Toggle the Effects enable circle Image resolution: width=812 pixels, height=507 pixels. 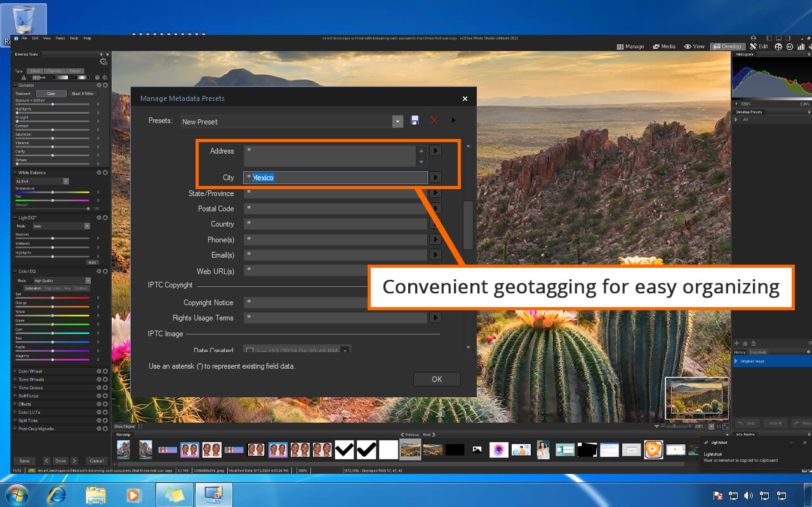pos(105,404)
